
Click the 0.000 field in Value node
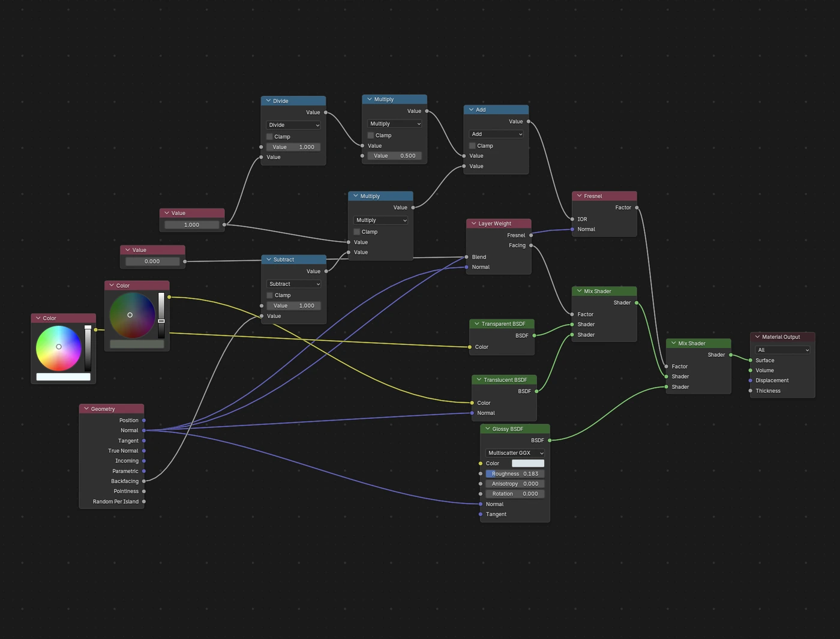pos(152,262)
